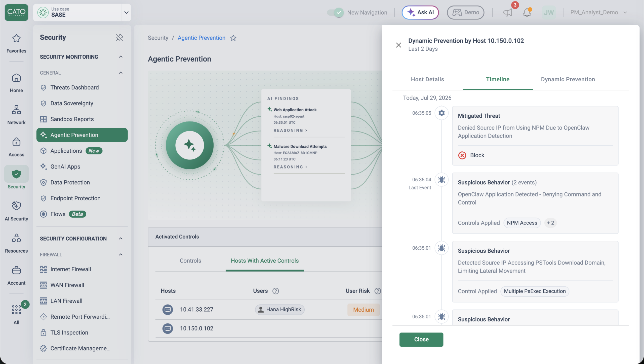Open Flows Beta menu item
644x364 pixels.
point(82,214)
